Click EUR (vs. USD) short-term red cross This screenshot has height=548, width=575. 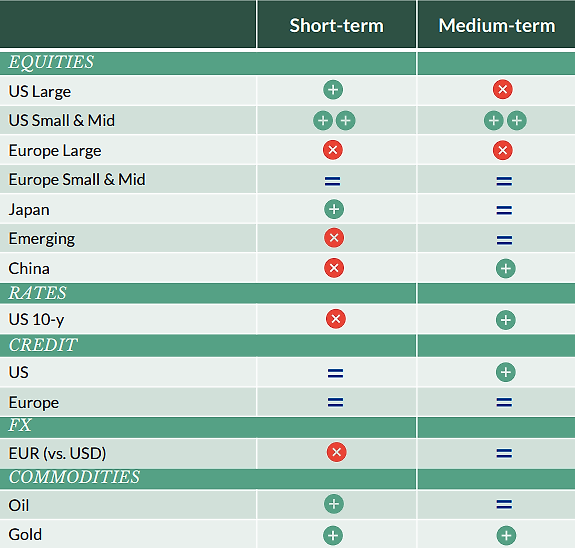(x=337, y=452)
